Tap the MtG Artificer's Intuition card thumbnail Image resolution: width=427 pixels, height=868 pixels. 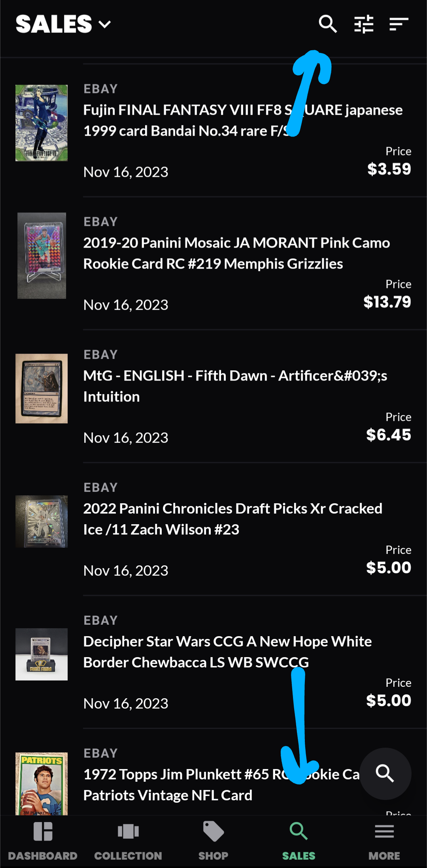(x=42, y=389)
